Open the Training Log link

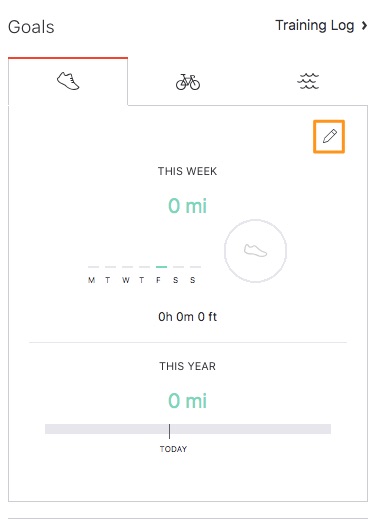315,25
